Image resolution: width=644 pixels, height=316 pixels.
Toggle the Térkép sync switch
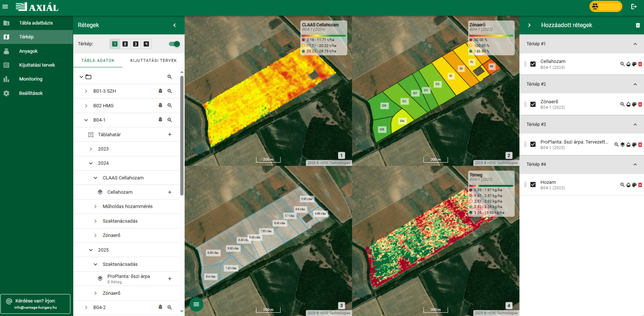[x=174, y=44]
